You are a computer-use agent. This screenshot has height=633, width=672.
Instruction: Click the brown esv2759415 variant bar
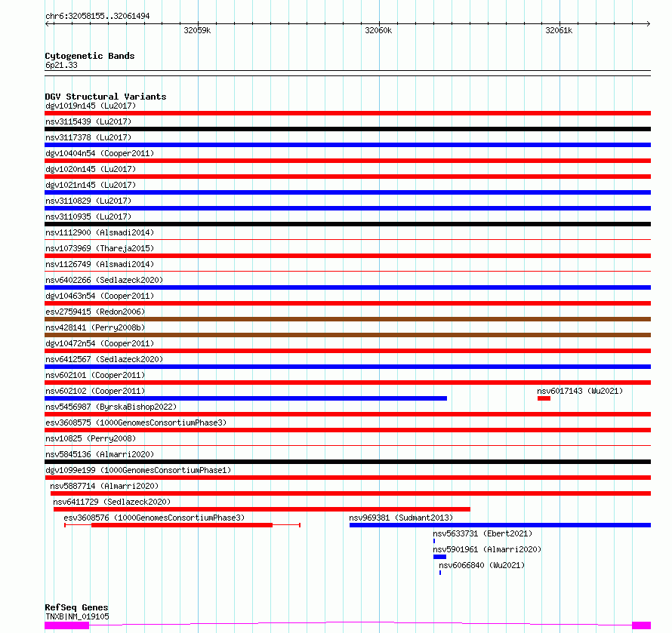(x=347, y=319)
